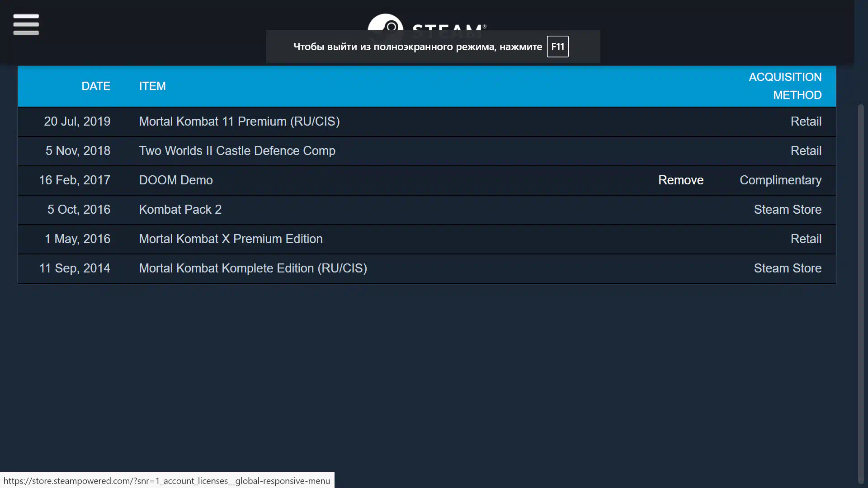Click Retail on Mortal Kombat X row

coord(806,239)
